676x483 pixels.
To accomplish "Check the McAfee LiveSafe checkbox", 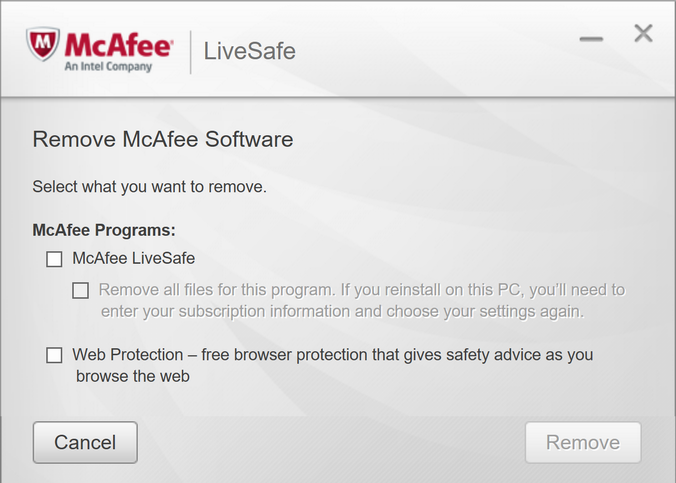I will (54, 259).
